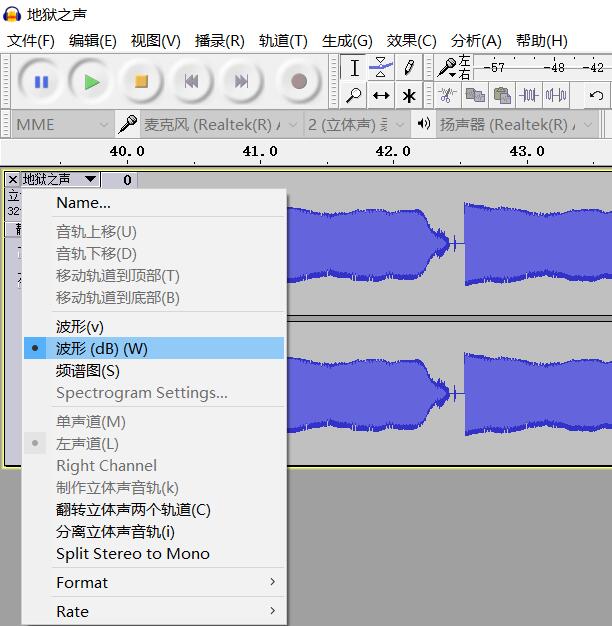Click the upper channel waveform

point(449,243)
